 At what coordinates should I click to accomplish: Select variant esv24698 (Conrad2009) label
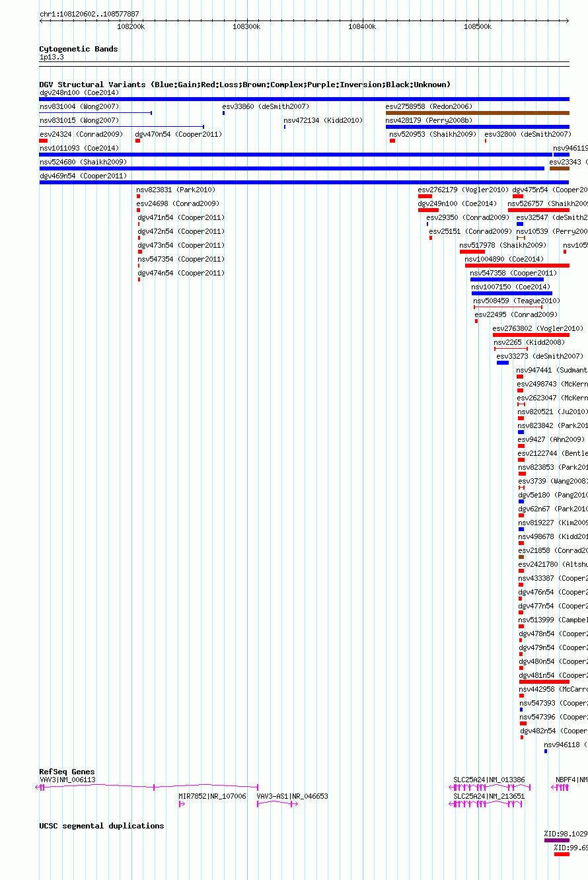click(x=178, y=203)
